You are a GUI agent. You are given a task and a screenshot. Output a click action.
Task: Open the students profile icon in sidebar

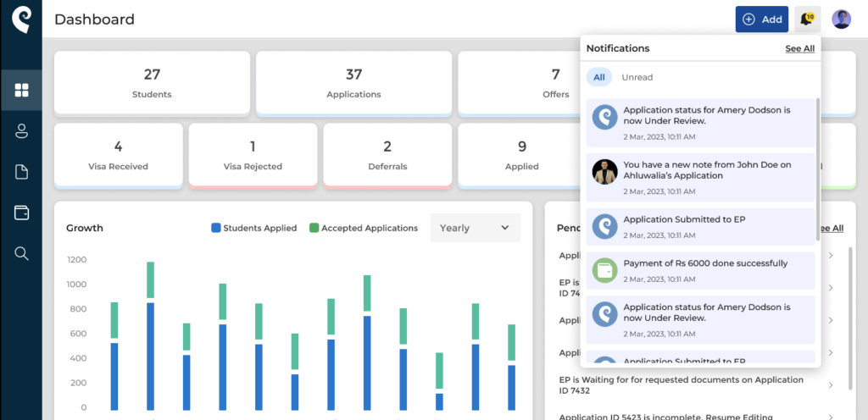(21, 131)
